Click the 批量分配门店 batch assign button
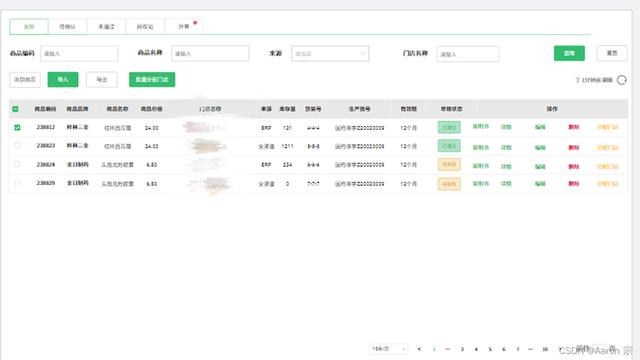 coord(152,80)
